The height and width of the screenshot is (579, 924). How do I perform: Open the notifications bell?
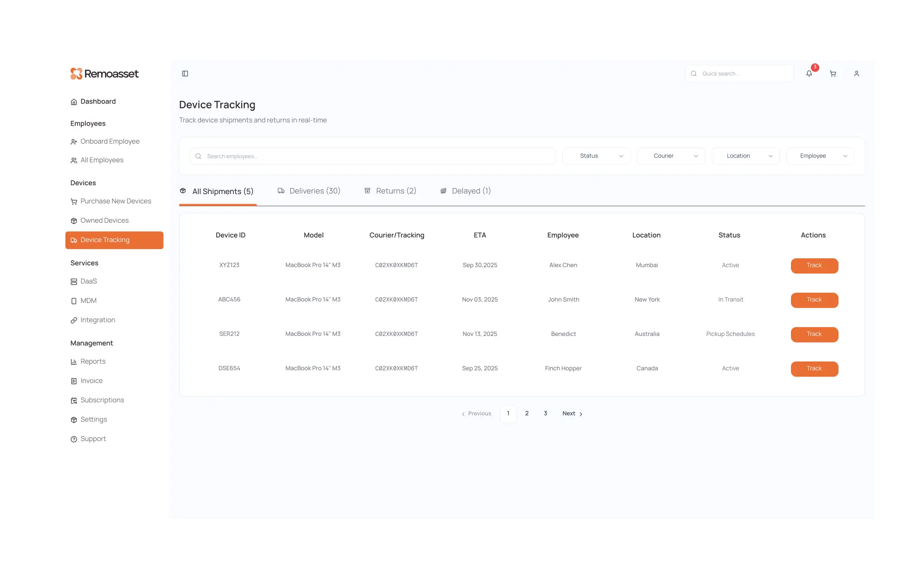(x=809, y=73)
